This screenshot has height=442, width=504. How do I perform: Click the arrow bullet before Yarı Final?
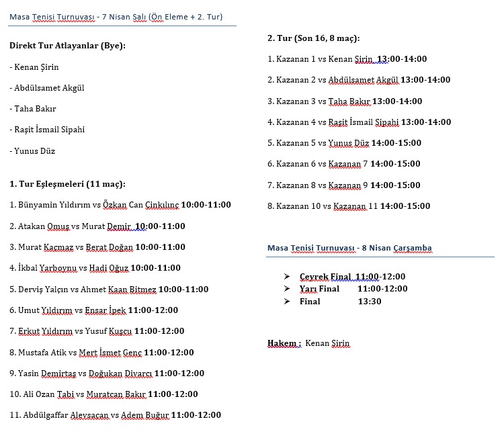pos(287,289)
